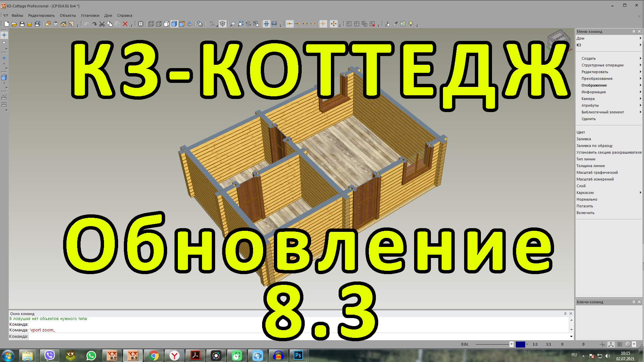Select the blue color swatch in the status bar
Viewport: 644px width, 362px height.
coord(520,344)
